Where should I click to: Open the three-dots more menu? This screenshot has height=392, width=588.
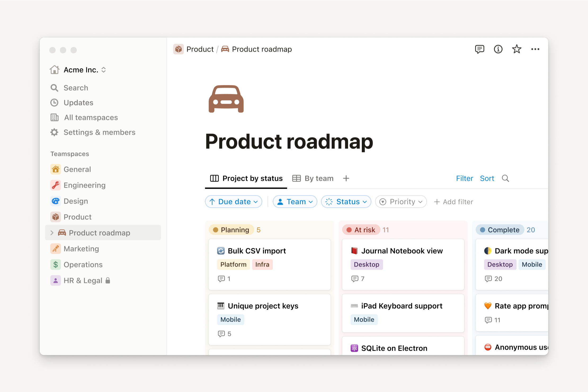pos(535,49)
